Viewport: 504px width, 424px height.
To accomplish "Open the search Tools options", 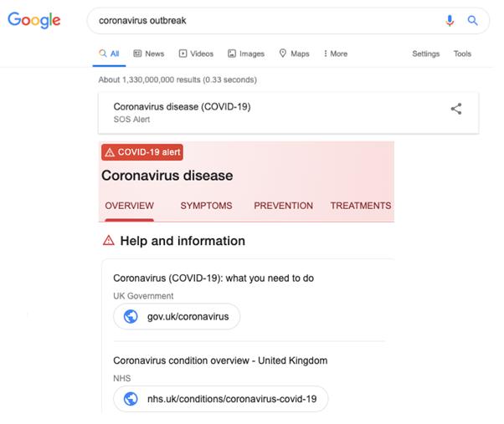I will tap(462, 54).
